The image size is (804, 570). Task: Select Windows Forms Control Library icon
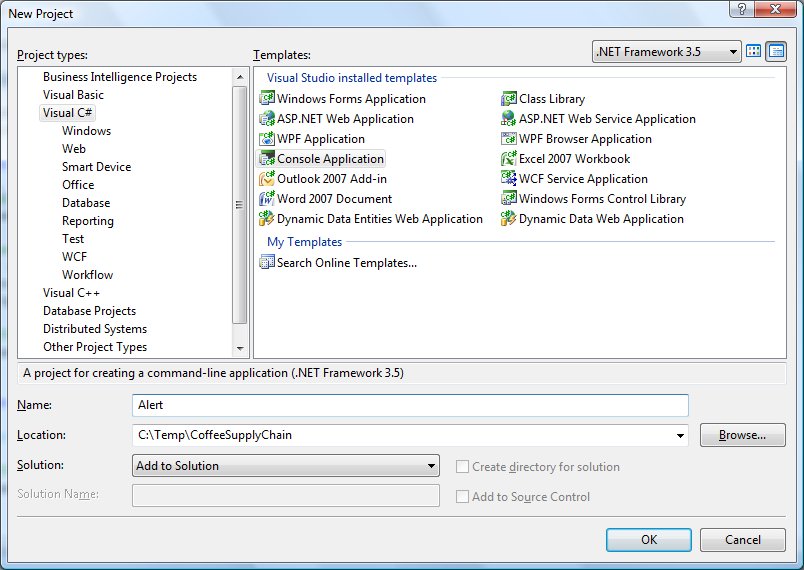tap(509, 198)
